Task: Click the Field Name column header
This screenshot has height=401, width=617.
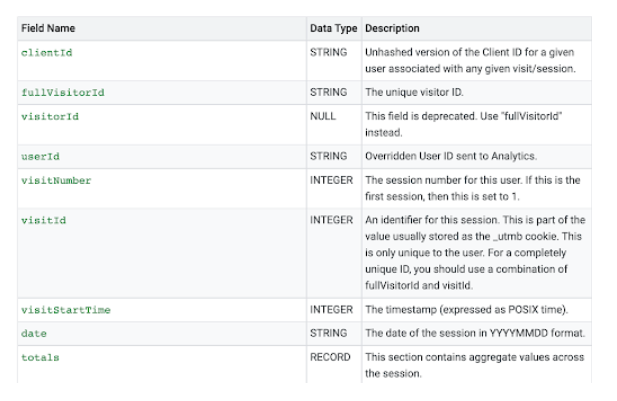Action: pyautogui.click(x=48, y=28)
